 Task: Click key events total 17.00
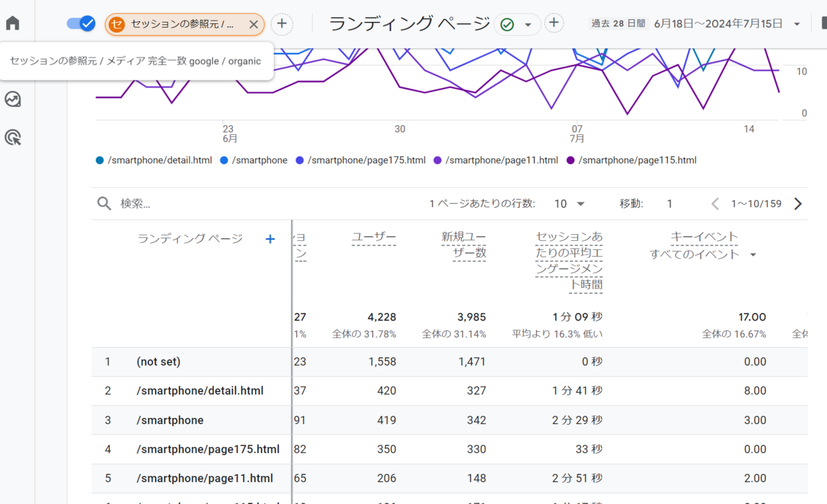pos(753,317)
